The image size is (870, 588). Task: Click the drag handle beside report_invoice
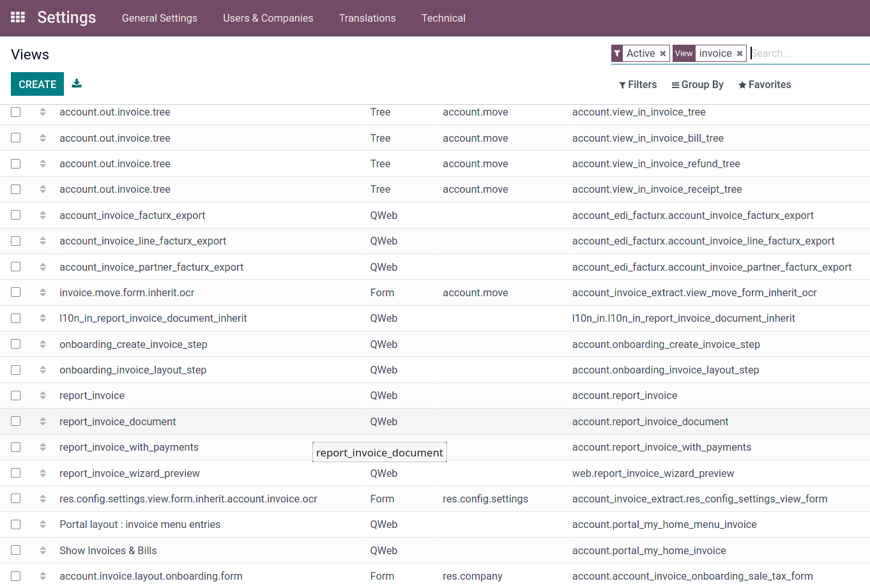click(x=43, y=395)
